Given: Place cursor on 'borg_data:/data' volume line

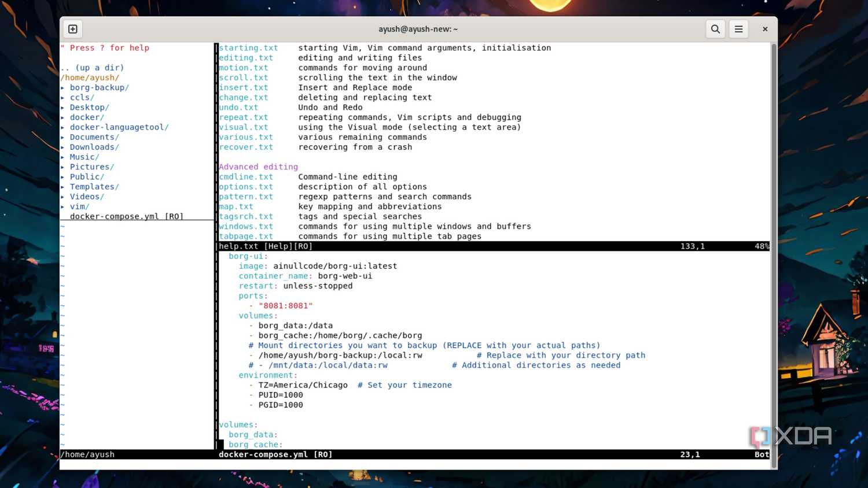Looking at the screenshot, I should (x=296, y=326).
